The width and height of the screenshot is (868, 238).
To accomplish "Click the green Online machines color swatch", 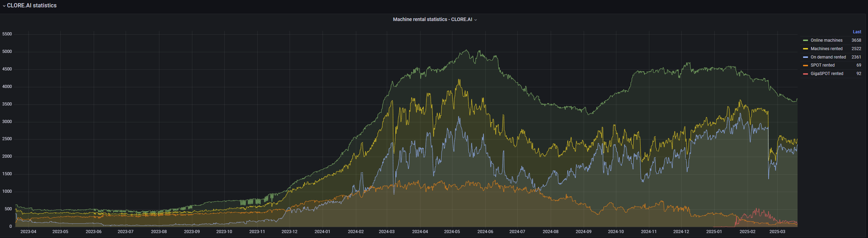I will (806, 40).
